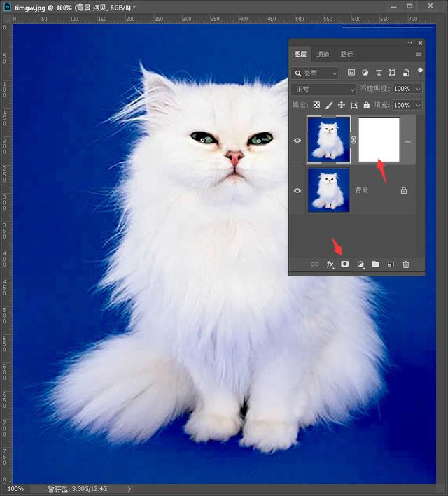
Task: Open the layer style fx menu
Action: click(x=330, y=264)
